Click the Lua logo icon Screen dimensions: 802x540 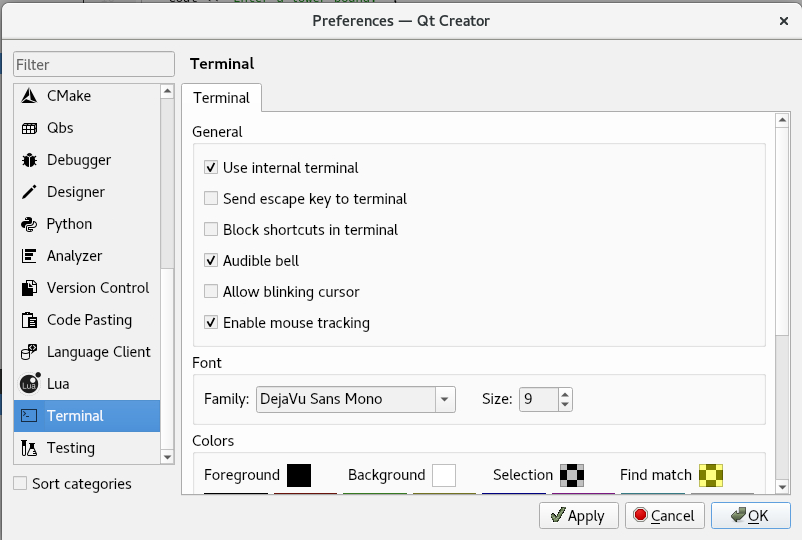[x=30, y=384]
